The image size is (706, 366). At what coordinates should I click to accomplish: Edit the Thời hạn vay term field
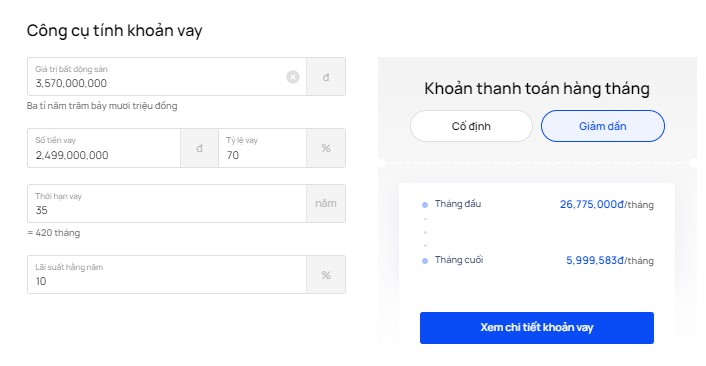point(167,203)
